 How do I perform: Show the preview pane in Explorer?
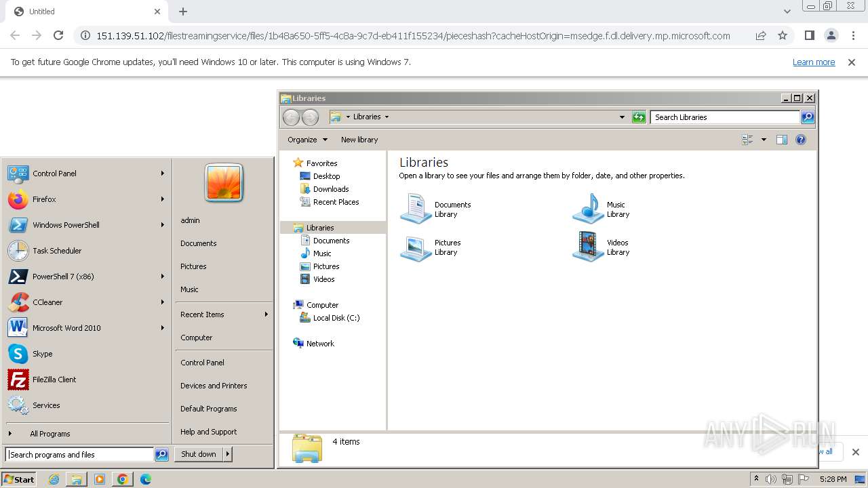tap(782, 140)
